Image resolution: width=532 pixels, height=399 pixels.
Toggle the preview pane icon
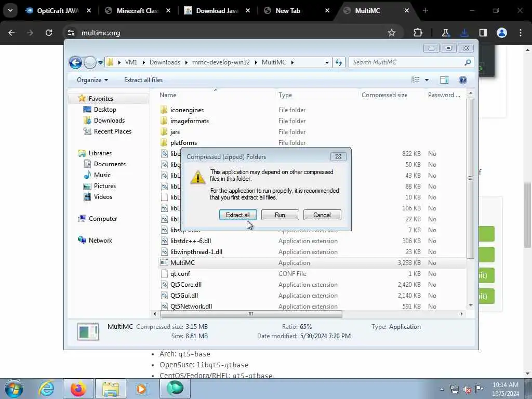tap(444, 79)
